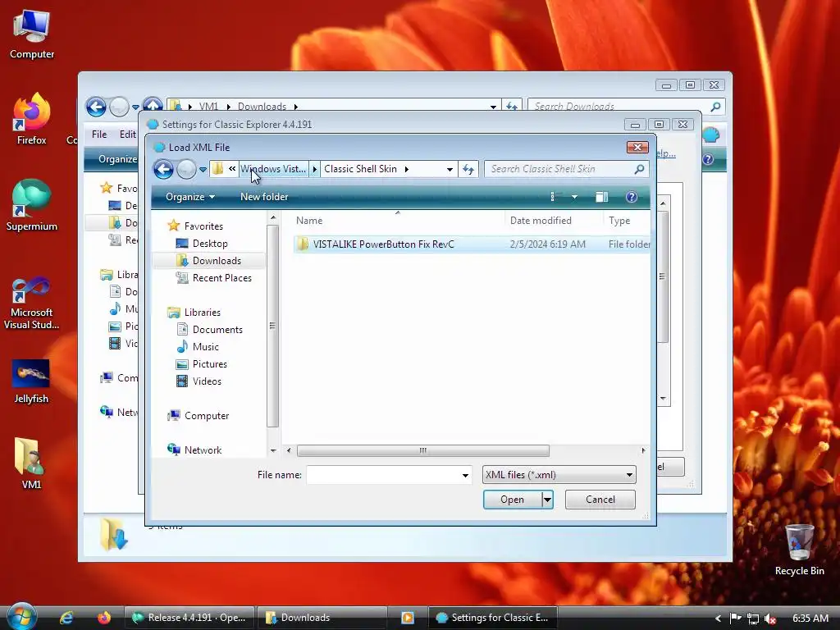840x630 pixels.
Task: Click the Start orb button
Action: point(21,616)
